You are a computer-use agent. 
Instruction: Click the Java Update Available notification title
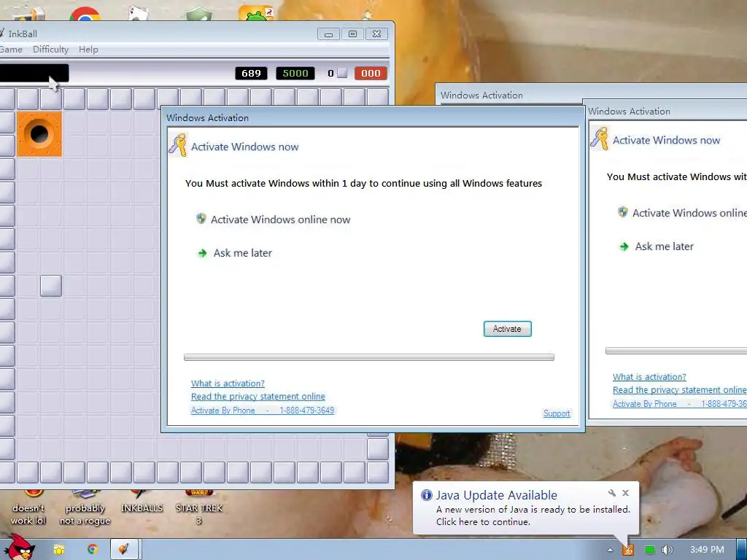(x=496, y=495)
